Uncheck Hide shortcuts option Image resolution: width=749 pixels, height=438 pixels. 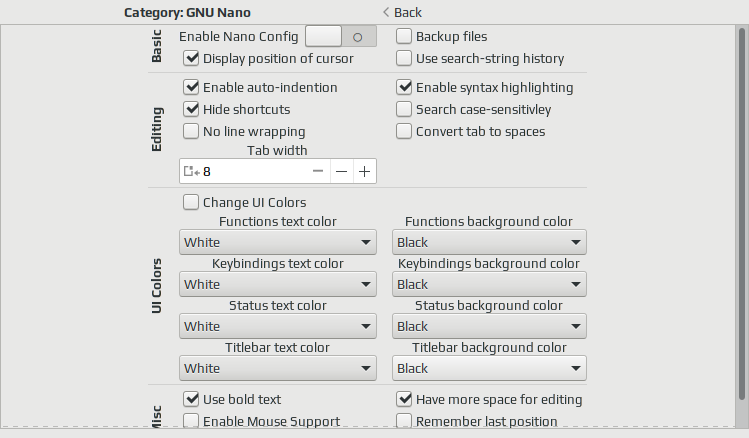pyautogui.click(x=191, y=109)
